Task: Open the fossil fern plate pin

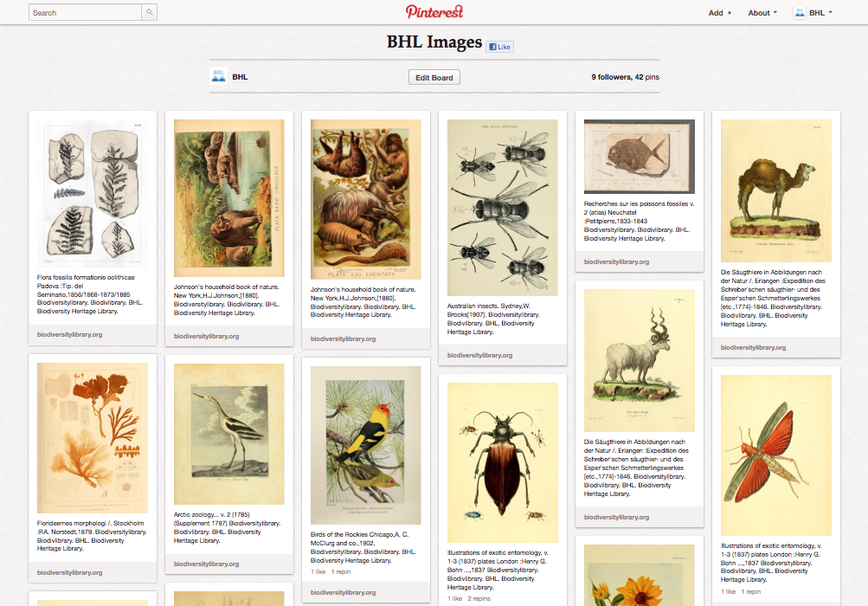Action: 93,191
